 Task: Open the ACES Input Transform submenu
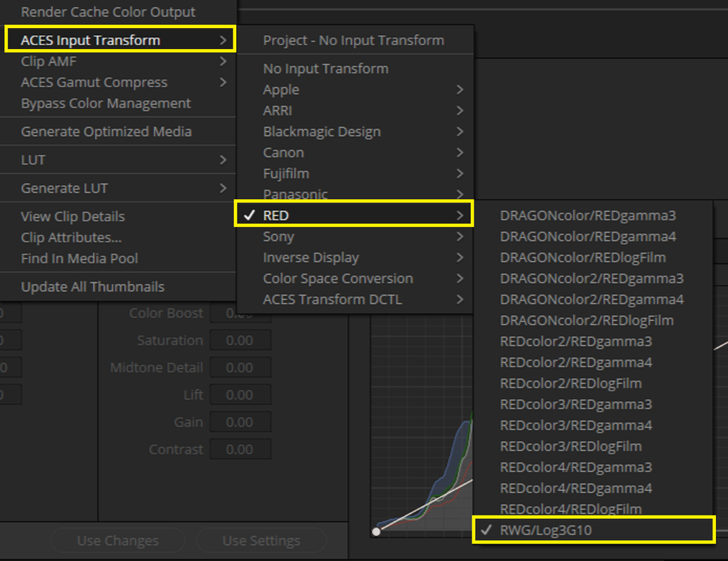(x=120, y=40)
